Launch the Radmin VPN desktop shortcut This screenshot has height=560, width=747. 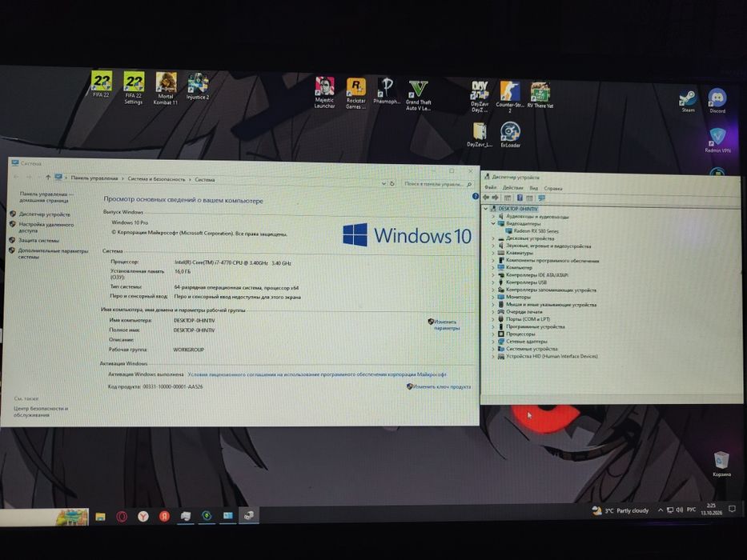[717, 141]
